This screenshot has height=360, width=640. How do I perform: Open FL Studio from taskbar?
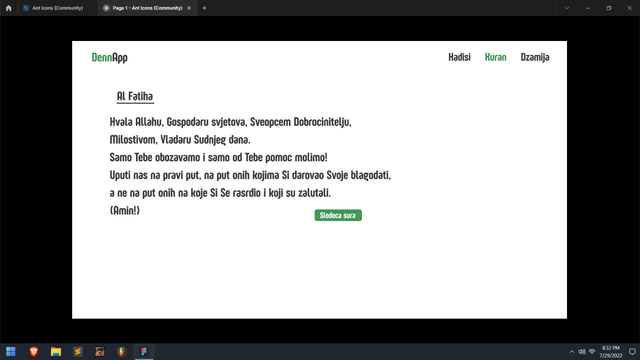(122, 351)
